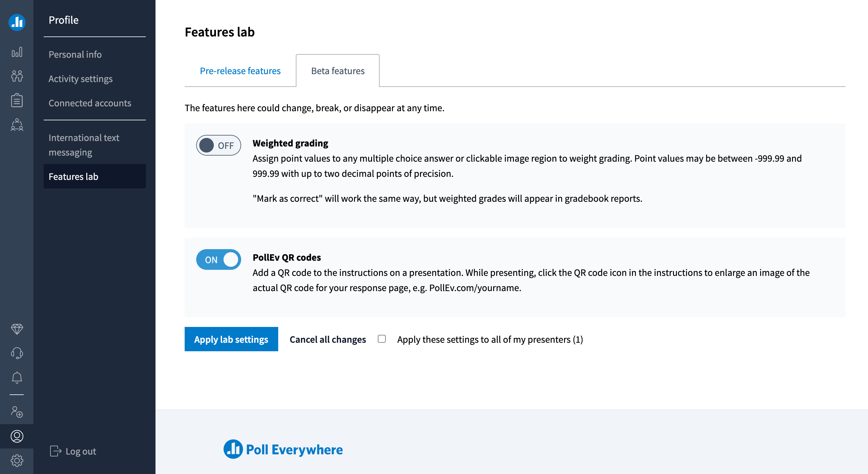Open Personal info in Profile menu

click(x=75, y=54)
